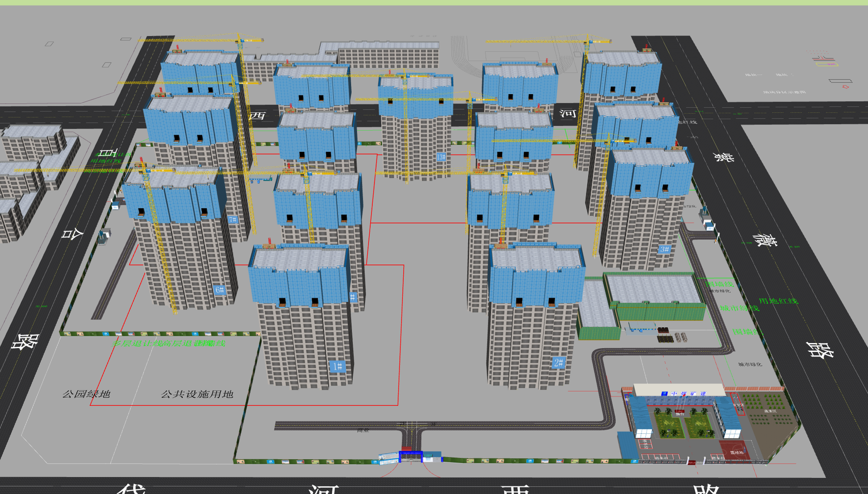Click the 城市绿化 label near office compound

coord(750,364)
